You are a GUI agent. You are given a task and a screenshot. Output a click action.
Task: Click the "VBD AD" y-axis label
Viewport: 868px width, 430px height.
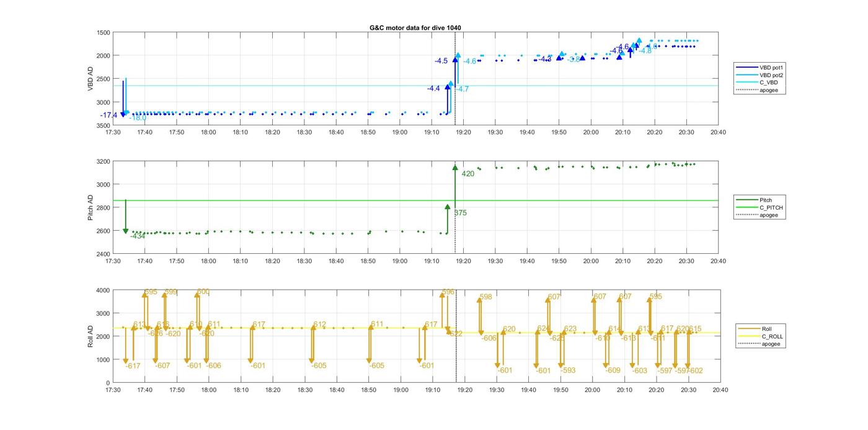point(91,79)
